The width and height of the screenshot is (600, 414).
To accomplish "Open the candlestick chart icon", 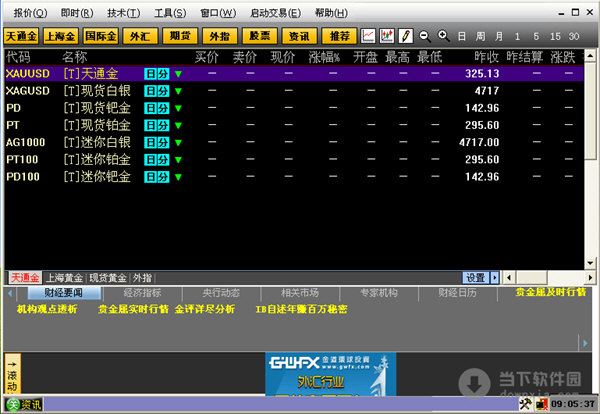I will point(387,36).
